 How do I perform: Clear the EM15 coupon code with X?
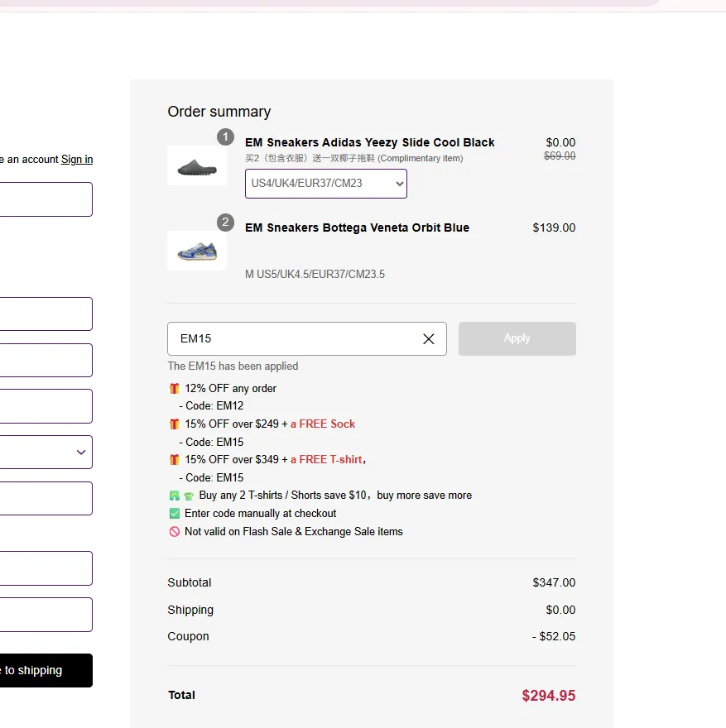coord(428,339)
